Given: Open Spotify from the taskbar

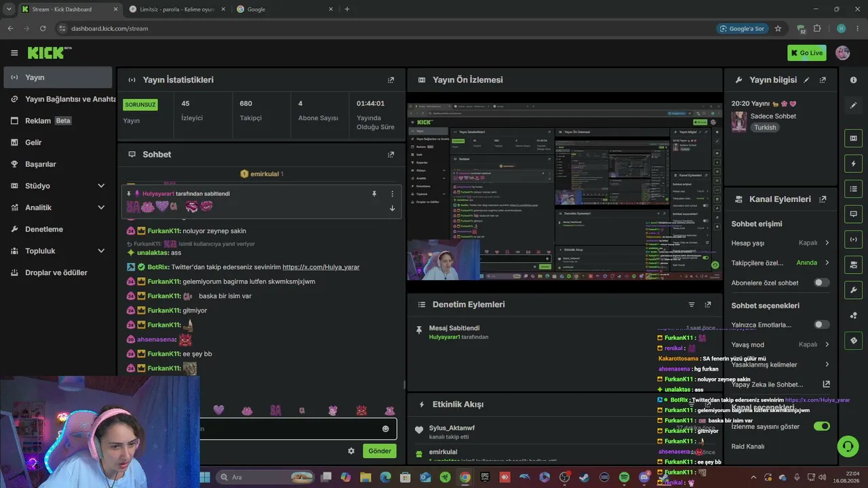Looking at the screenshot, I should coord(624,477).
